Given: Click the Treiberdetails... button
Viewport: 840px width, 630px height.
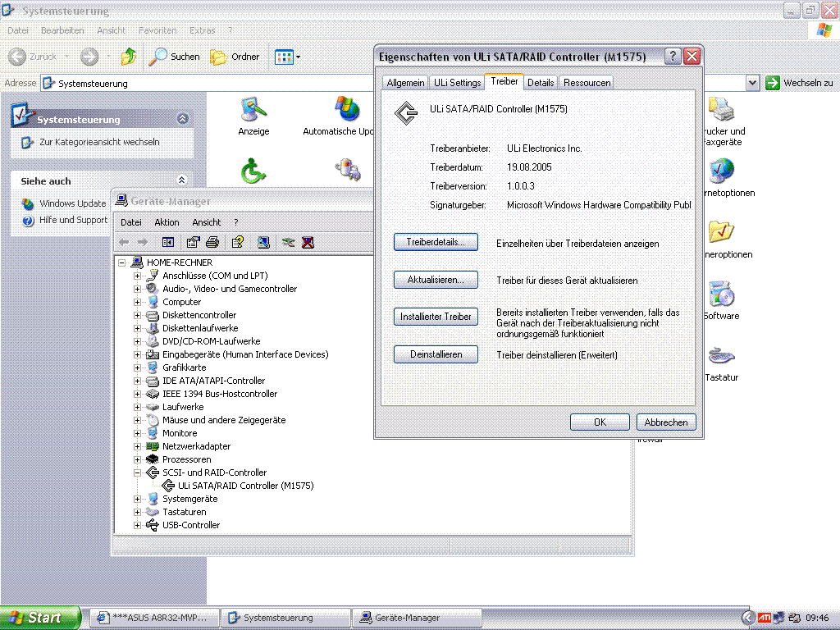Looking at the screenshot, I should [x=436, y=242].
